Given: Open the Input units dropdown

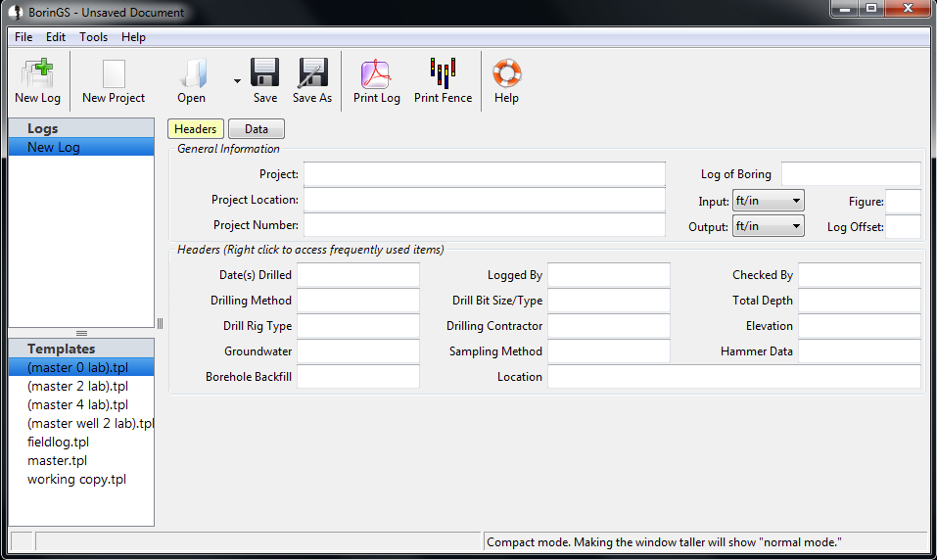Looking at the screenshot, I should (768, 201).
